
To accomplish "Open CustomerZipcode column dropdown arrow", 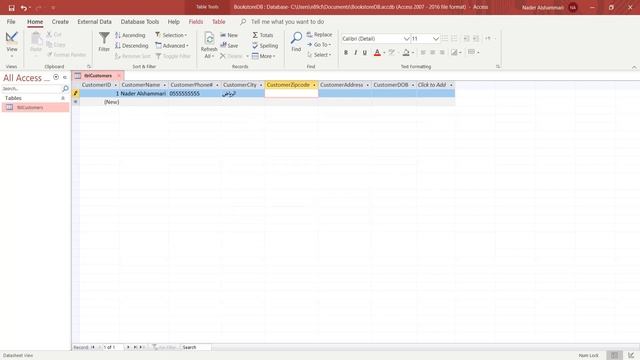I will tap(314, 85).
